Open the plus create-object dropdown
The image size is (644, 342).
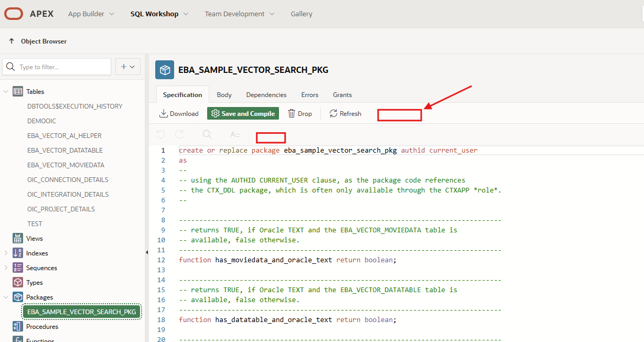click(127, 67)
